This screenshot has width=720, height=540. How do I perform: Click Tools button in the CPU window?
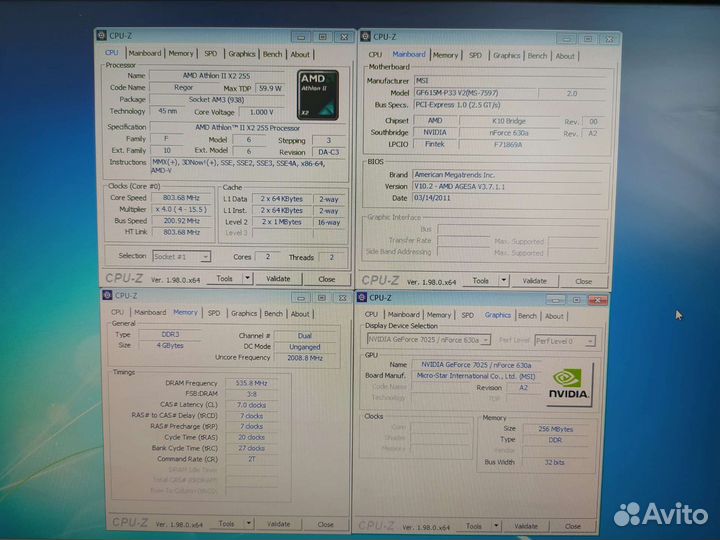(224, 278)
